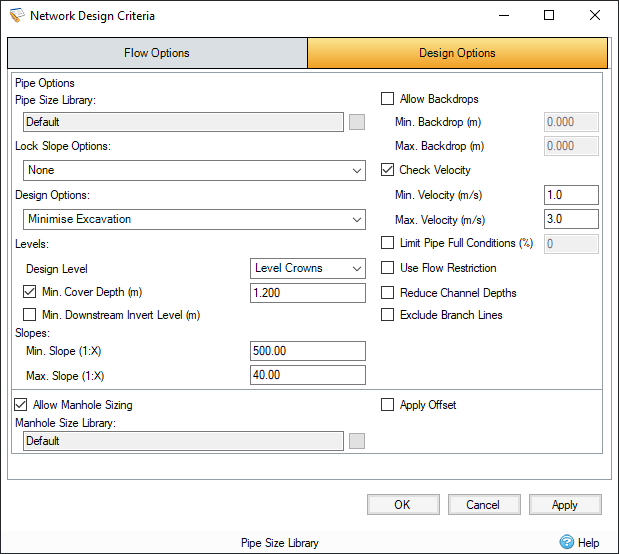
Task: Click the Manhole Size Library browse button
Action: (357, 441)
